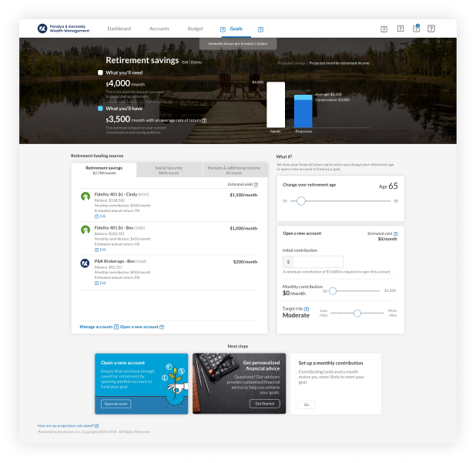Click the Open Account button on blue card

[116, 404]
